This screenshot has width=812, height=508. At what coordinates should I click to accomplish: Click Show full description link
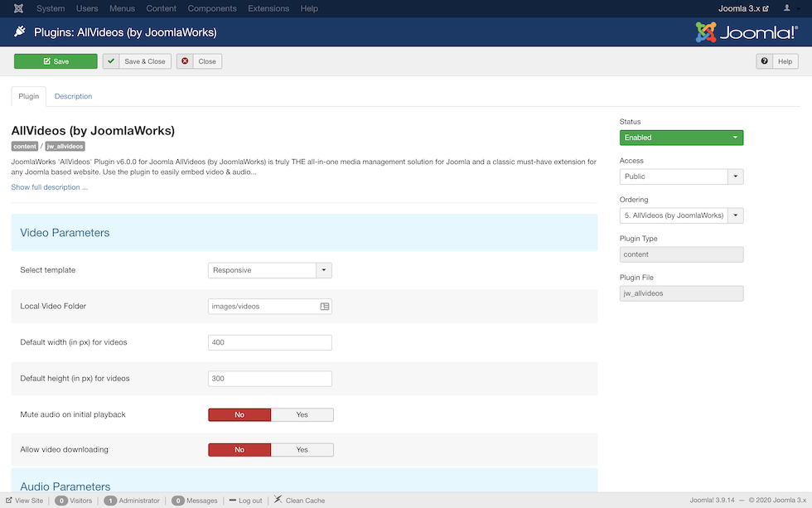pyautogui.click(x=50, y=187)
